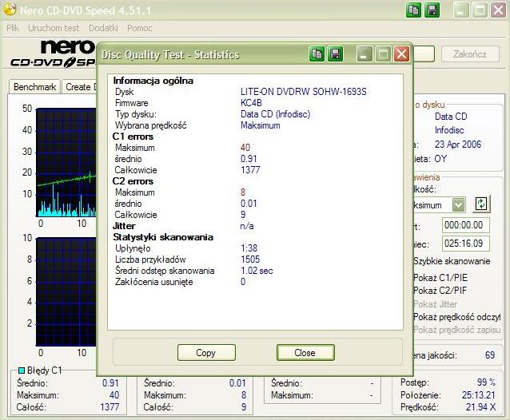
Task: Click the firmware value KC4B
Action: [x=251, y=103]
